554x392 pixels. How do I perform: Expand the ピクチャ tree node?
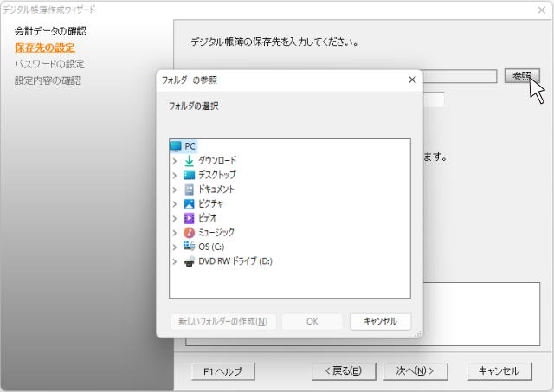coord(175,204)
